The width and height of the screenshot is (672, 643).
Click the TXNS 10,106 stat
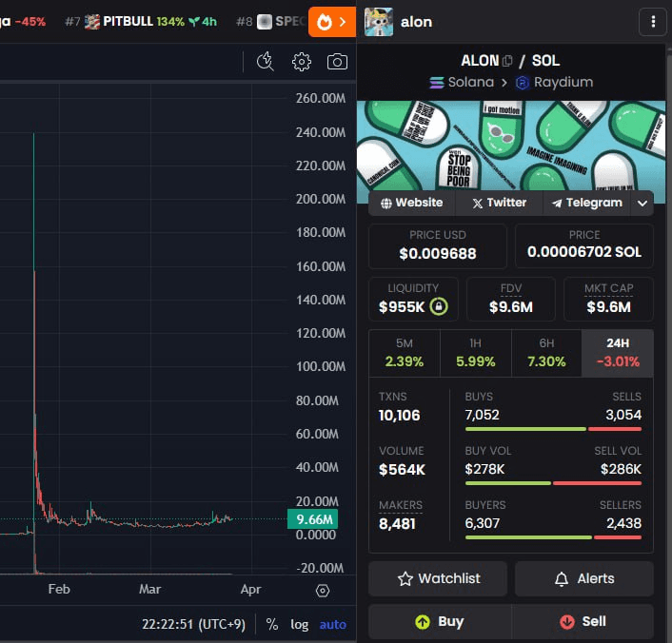pos(399,406)
